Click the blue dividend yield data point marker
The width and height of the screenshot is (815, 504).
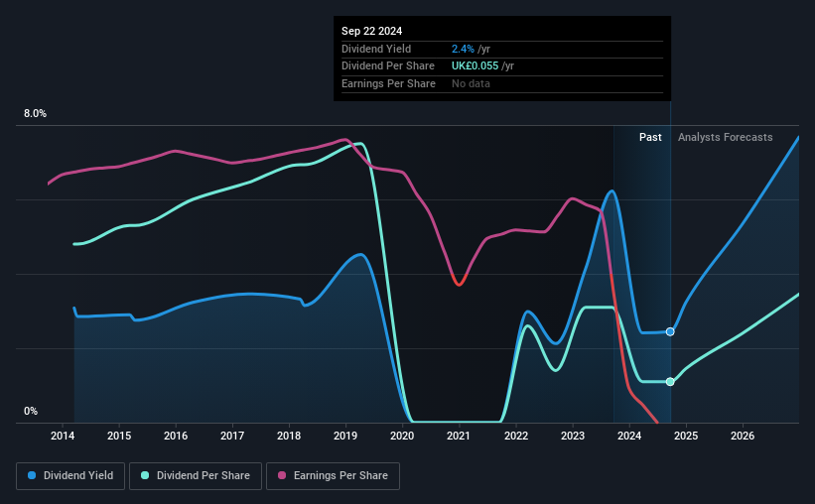(x=670, y=331)
